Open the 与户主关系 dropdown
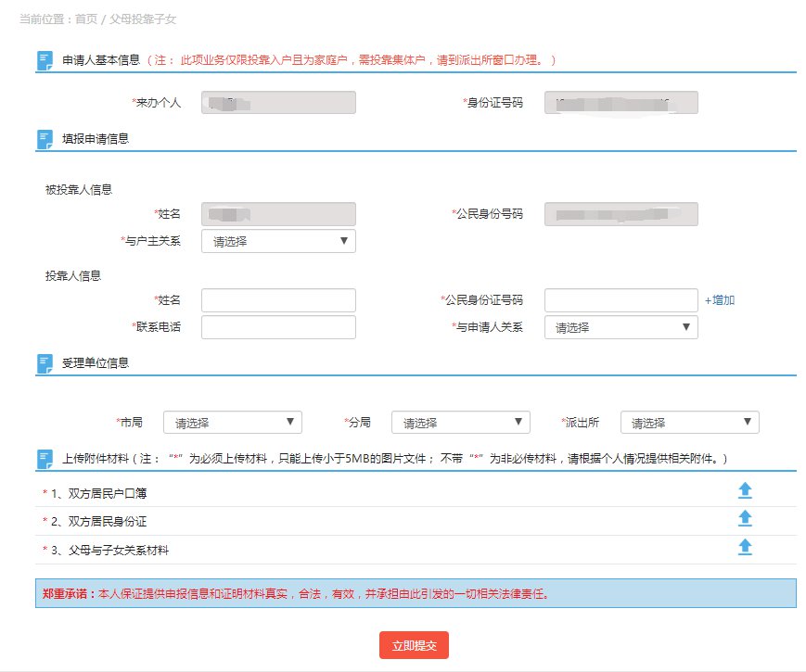The image size is (806, 672). click(278, 241)
